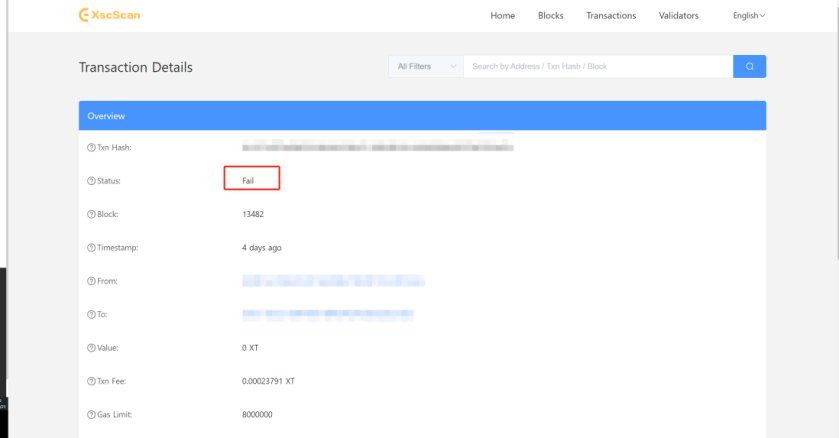Navigate to Transactions in navbar
This screenshot has height=438, width=839.
click(611, 16)
